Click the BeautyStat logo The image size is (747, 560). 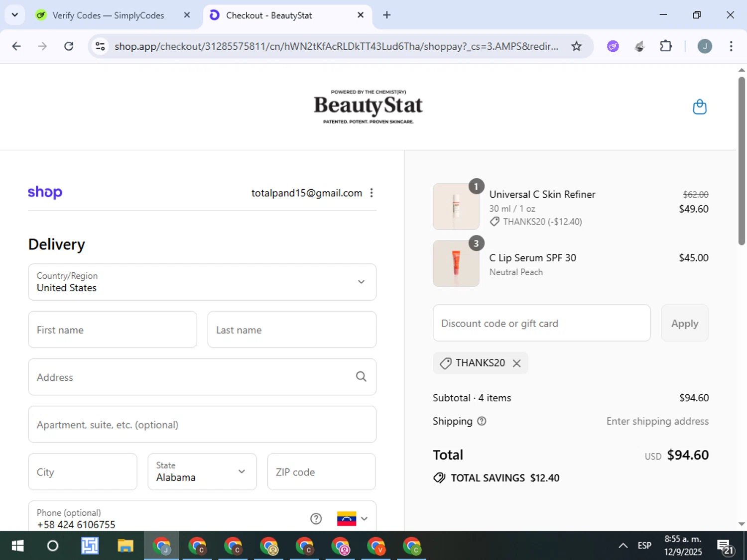click(368, 106)
